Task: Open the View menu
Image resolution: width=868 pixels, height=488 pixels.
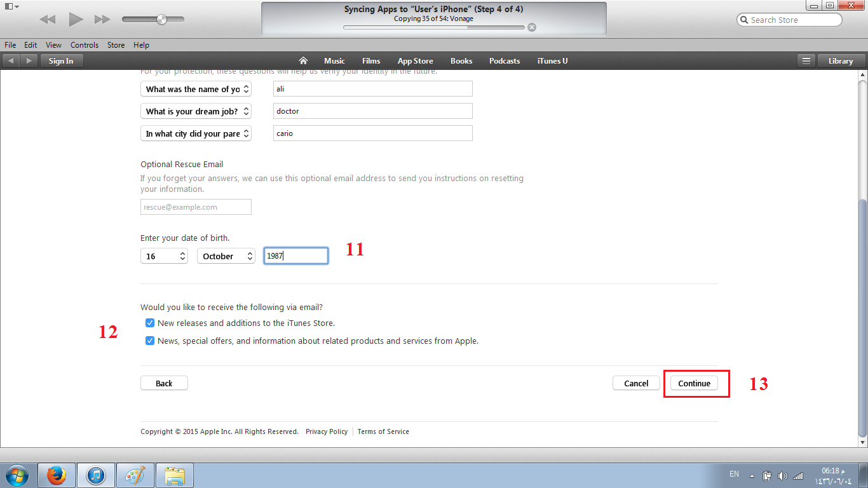Action: point(54,45)
